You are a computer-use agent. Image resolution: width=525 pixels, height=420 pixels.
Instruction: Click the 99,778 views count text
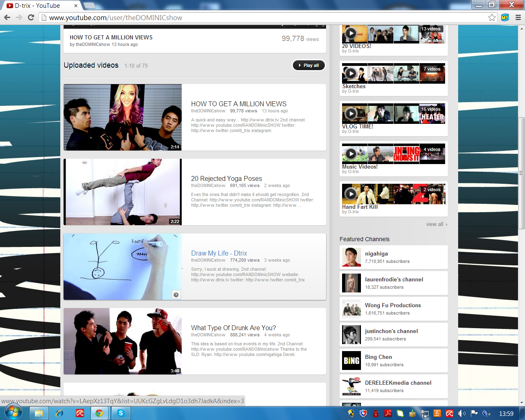300,39
